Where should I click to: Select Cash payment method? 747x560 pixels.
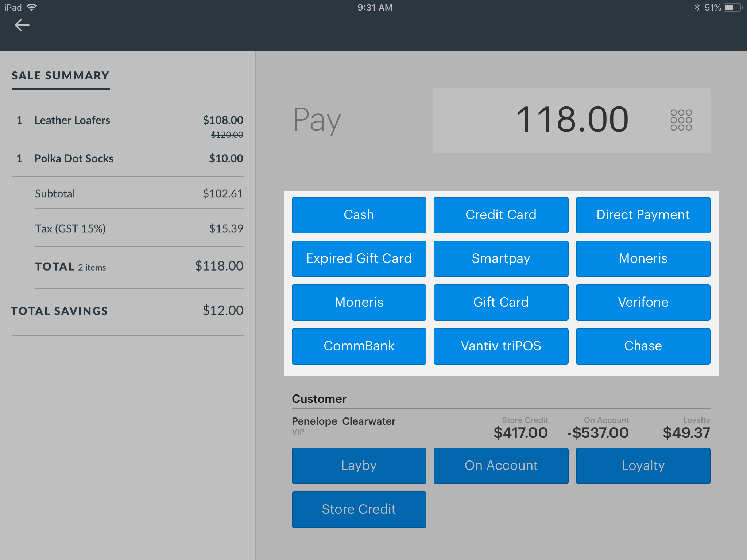[x=359, y=215]
